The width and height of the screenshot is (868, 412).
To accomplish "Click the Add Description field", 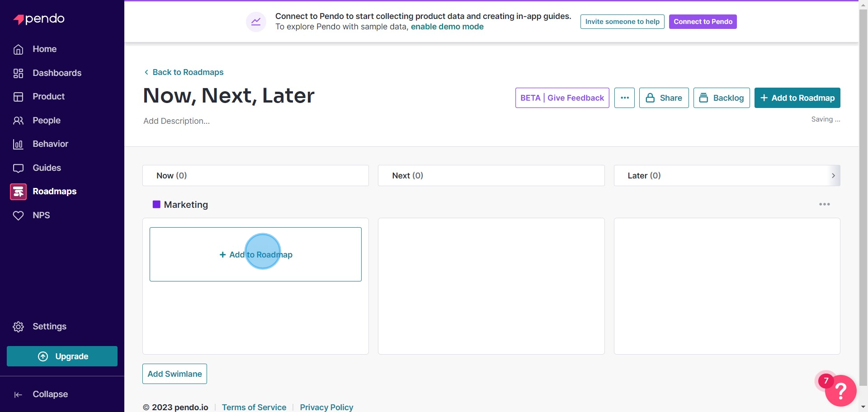I will pos(177,121).
